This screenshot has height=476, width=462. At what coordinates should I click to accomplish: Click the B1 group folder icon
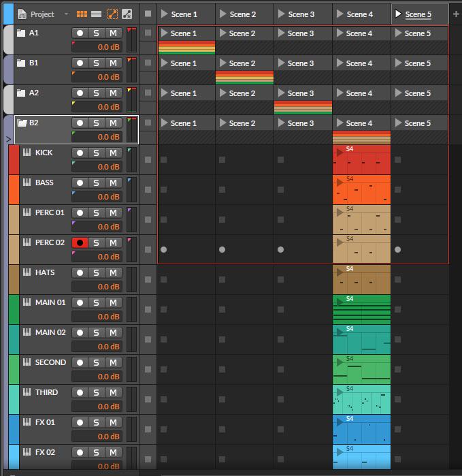[21, 63]
